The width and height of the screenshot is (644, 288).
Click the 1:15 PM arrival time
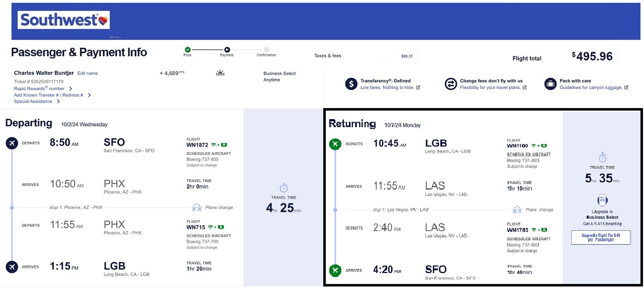pos(64,266)
